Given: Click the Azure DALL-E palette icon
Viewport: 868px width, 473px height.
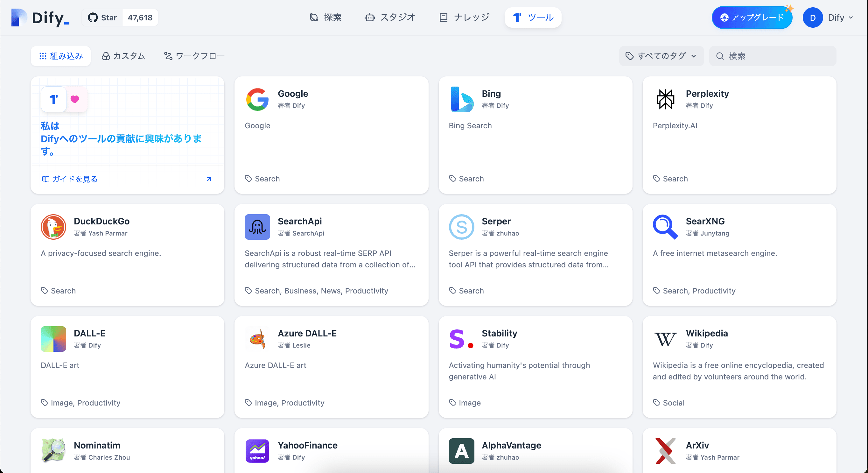Looking at the screenshot, I should point(257,339).
